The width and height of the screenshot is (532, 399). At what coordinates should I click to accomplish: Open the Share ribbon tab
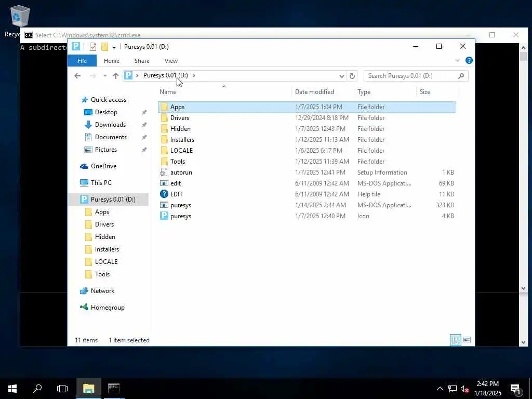[142, 61]
